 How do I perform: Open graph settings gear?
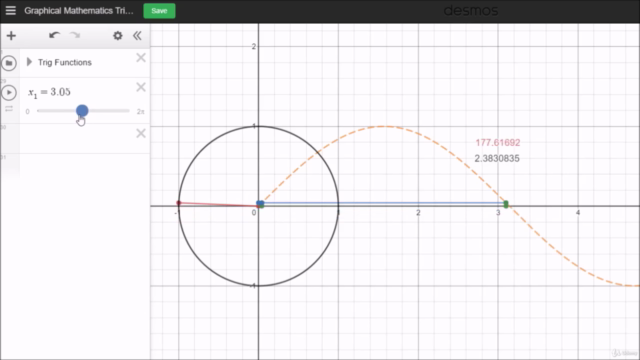tap(118, 36)
